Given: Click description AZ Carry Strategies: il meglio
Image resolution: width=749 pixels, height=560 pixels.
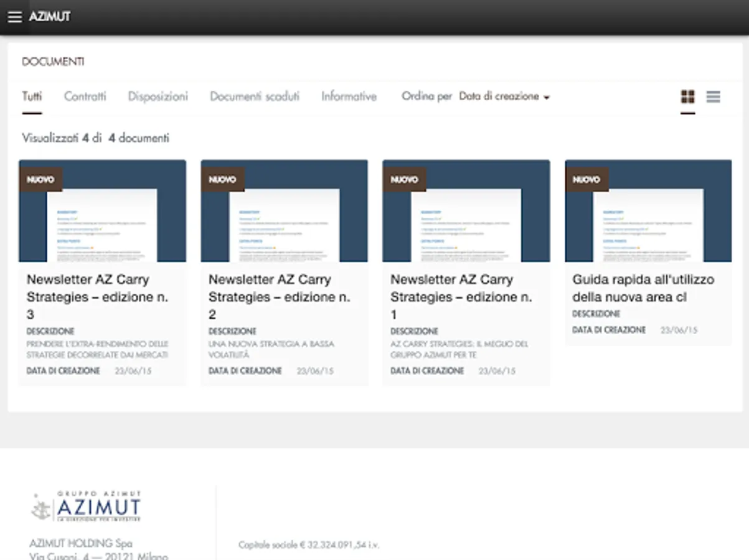Looking at the screenshot, I should (x=459, y=349).
